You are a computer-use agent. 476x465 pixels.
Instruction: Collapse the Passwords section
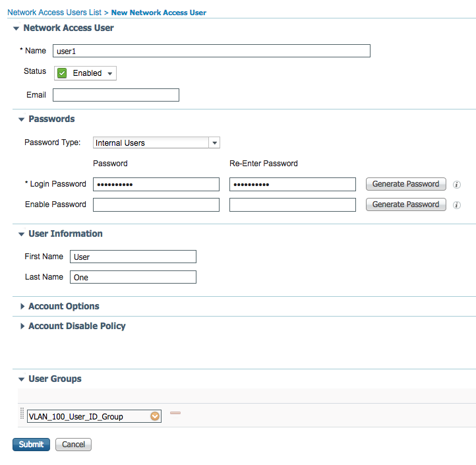(x=22, y=119)
